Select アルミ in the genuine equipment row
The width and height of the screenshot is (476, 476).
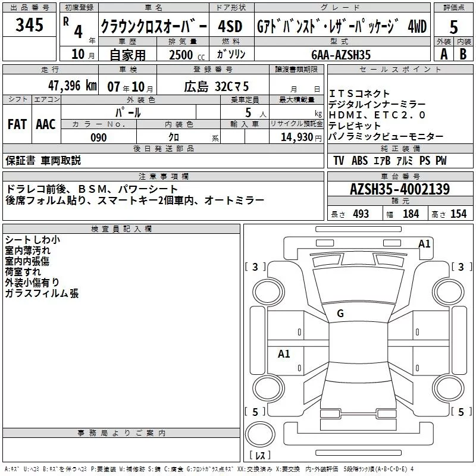click(x=405, y=161)
